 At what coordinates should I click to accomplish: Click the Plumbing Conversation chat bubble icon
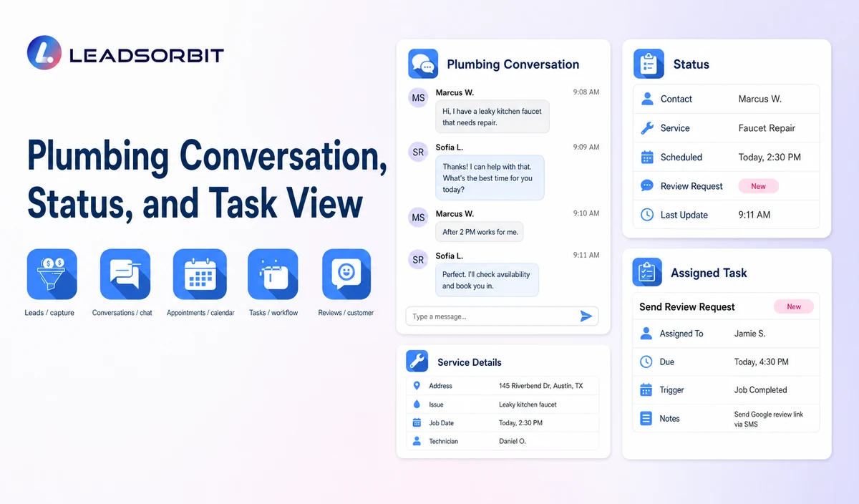coord(423,64)
